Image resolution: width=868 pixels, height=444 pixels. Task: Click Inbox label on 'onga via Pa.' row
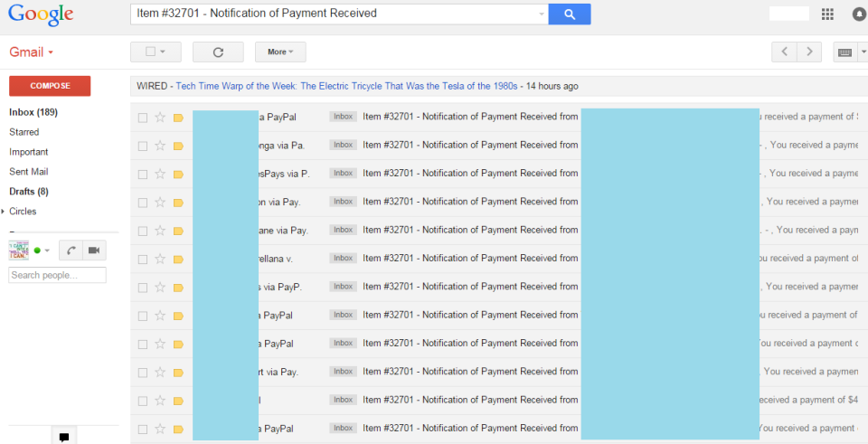pos(344,145)
